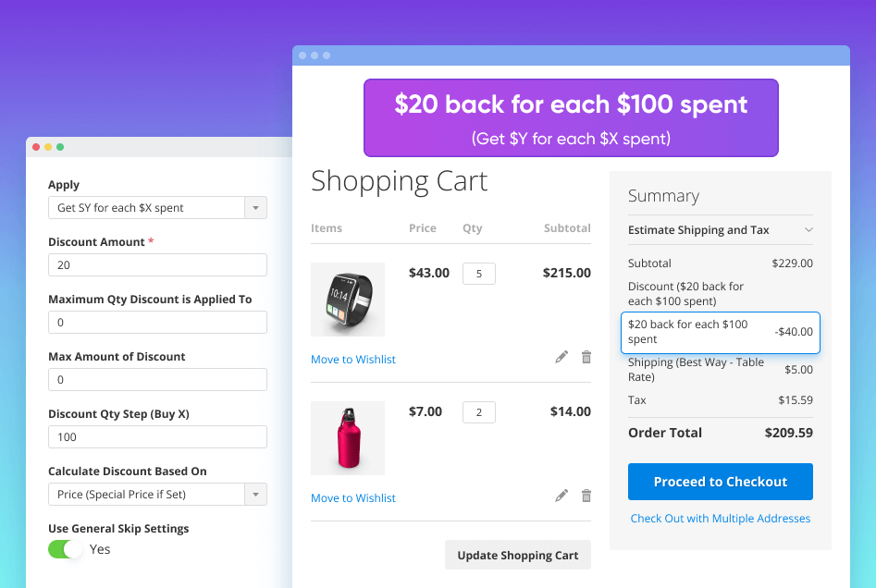Viewport: 876px width, 588px height.
Task: Toggle the Use General Skip Settings switch
Action: click(x=66, y=549)
